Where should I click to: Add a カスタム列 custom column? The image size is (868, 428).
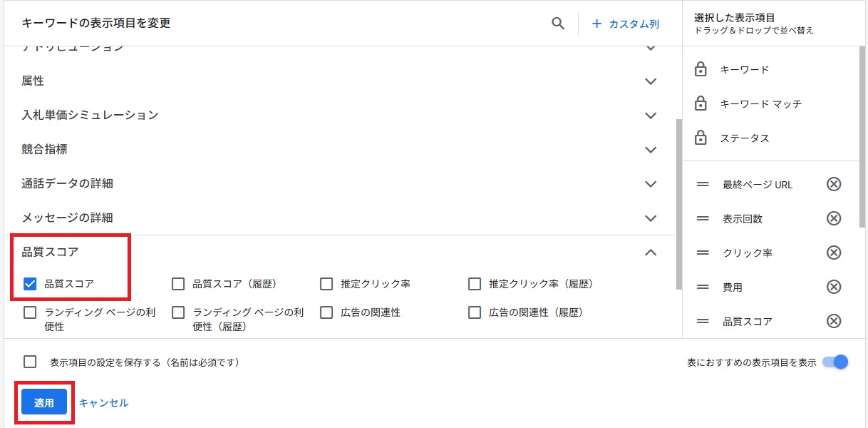click(x=626, y=24)
